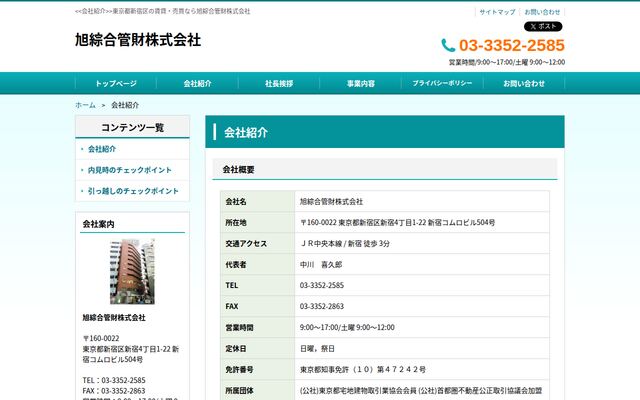This screenshot has width=640, height=400.
Task: Click the 会社概要 section heading
Action: [x=384, y=169]
